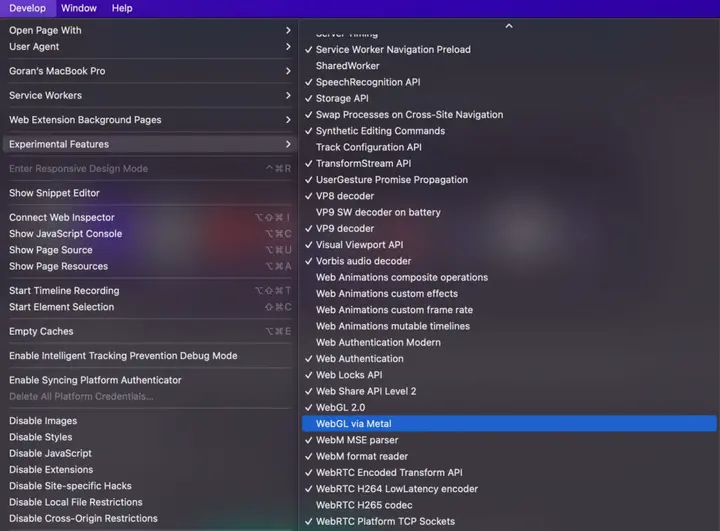Uncheck Web Locks API
This screenshot has height=531, width=720.
click(509, 375)
